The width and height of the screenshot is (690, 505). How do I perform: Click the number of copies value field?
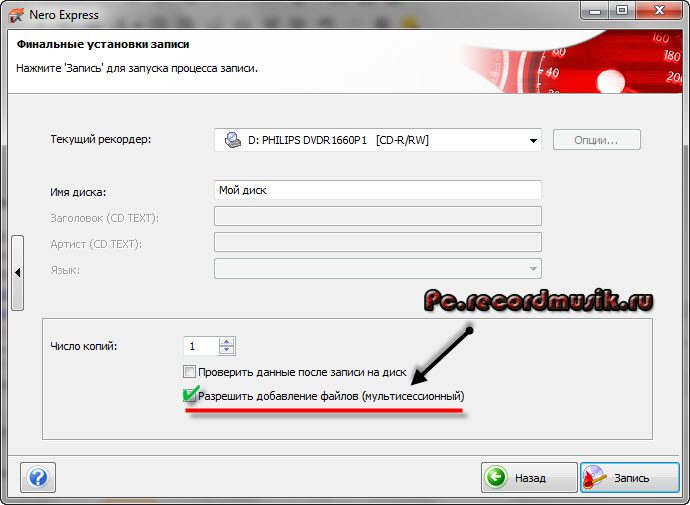pyautogui.click(x=201, y=346)
